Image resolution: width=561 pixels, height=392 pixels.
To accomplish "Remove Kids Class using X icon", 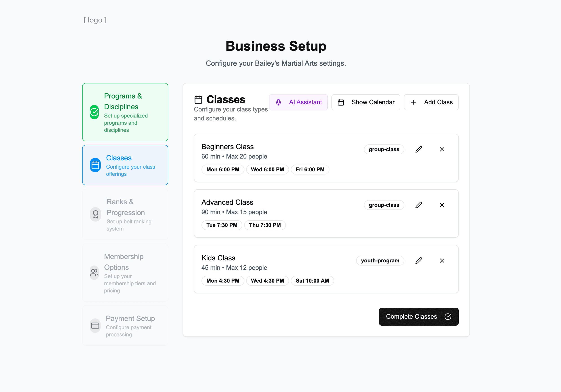I will pos(442,261).
